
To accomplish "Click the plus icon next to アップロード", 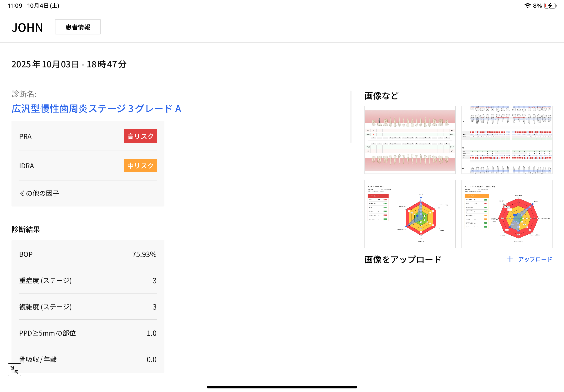I will (x=510, y=259).
